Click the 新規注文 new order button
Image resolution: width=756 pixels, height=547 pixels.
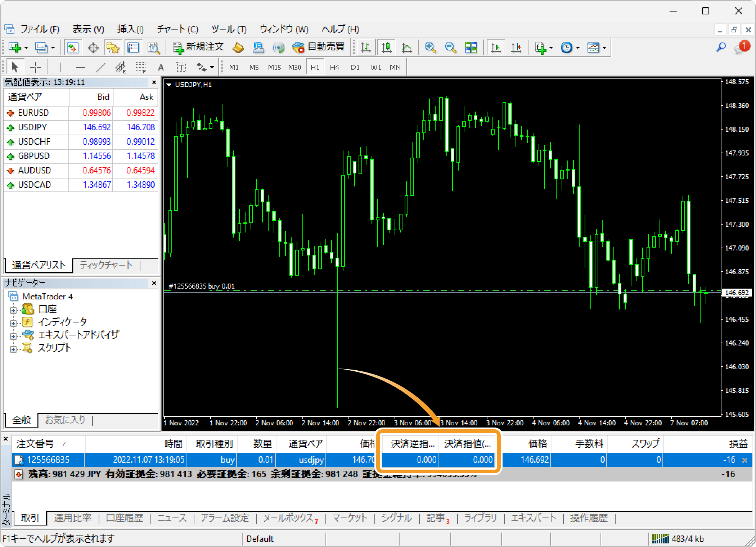click(198, 47)
